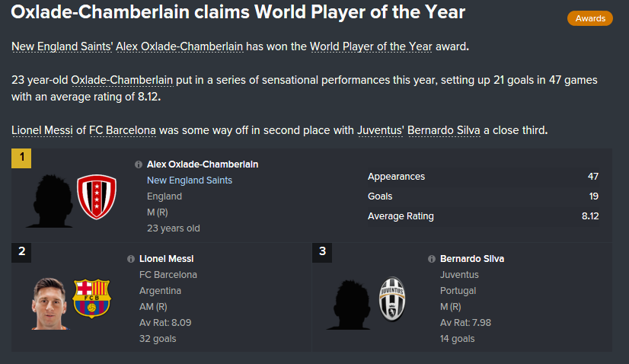Click the info icon beside Alex Oxlade-Chamberlain
The height and width of the screenshot is (364, 629).
[139, 164]
